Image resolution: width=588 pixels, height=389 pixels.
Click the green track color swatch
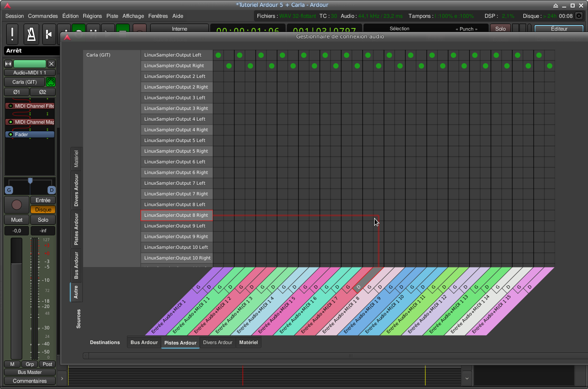click(x=30, y=64)
